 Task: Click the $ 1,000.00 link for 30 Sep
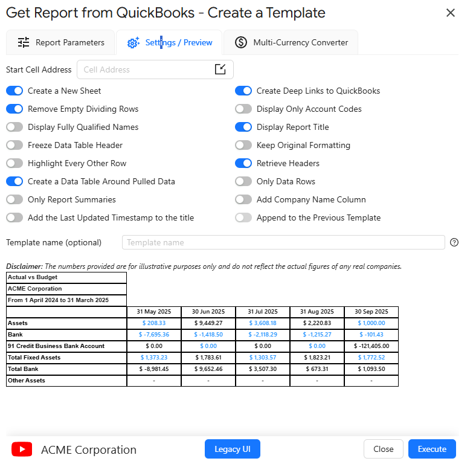coord(371,323)
